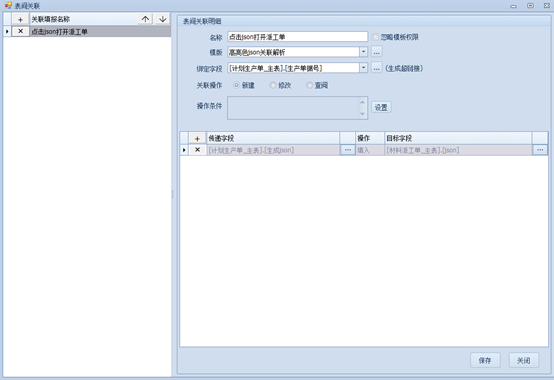Select the 修改 radio option
Viewport: 554px width, 380px height.
point(273,85)
